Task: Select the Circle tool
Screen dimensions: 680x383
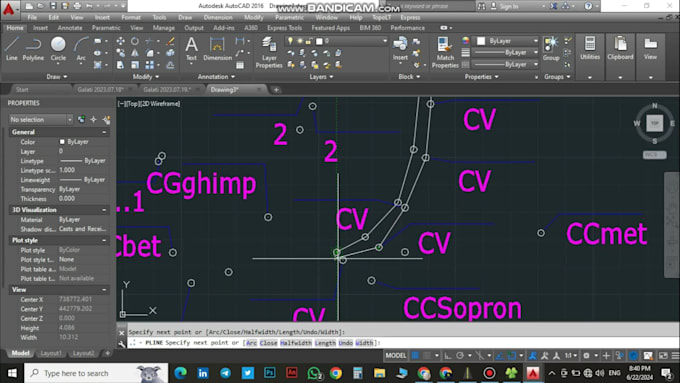Action: pos(58,48)
